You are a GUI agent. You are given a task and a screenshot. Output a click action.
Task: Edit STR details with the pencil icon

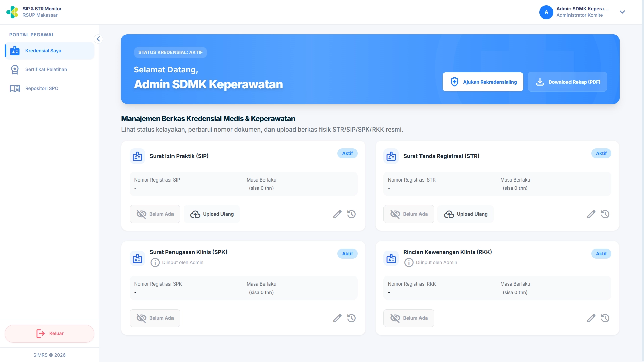pyautogui.click(x=591, y=214)
